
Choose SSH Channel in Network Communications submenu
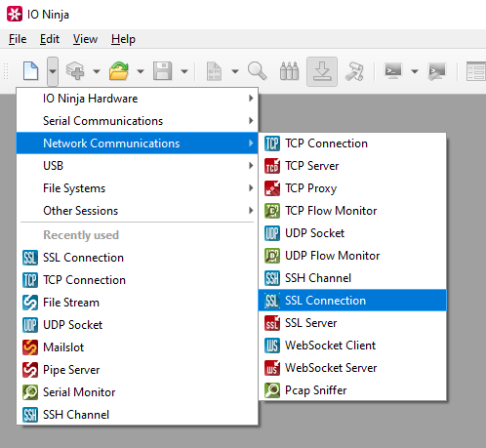352,278
